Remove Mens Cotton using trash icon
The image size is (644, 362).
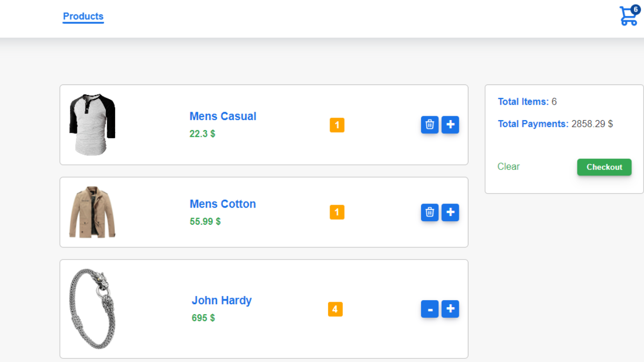pyautogui.click(x=430, y=213)
